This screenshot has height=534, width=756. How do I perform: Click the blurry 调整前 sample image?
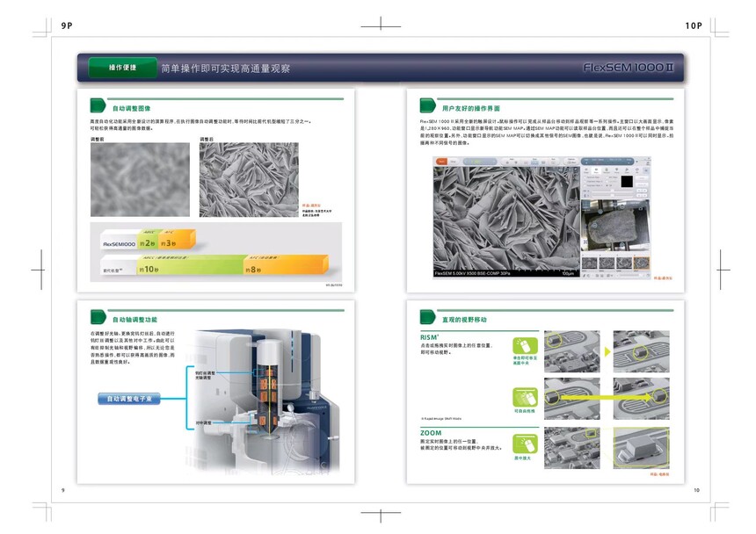[x=140, y=179]
